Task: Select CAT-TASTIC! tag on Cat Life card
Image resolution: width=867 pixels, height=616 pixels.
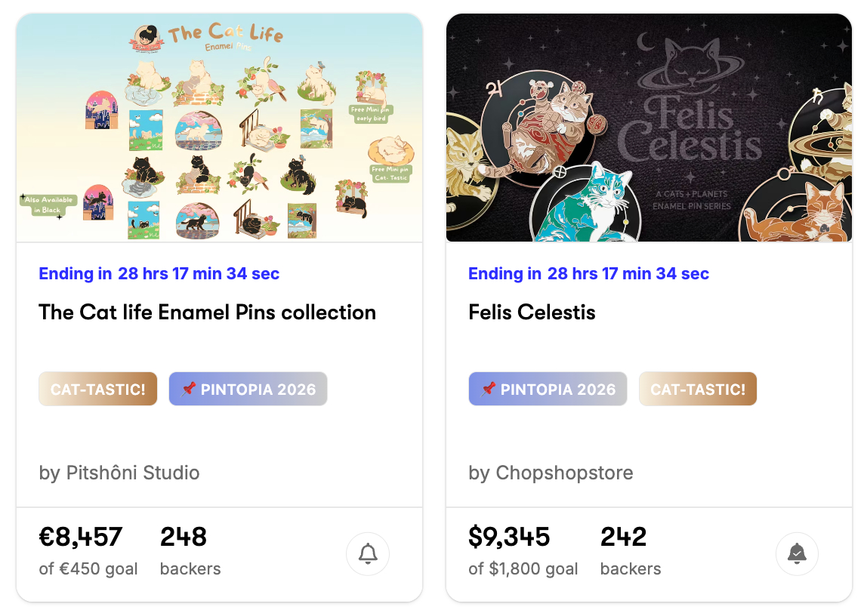Action: click(x=98, y=390)
